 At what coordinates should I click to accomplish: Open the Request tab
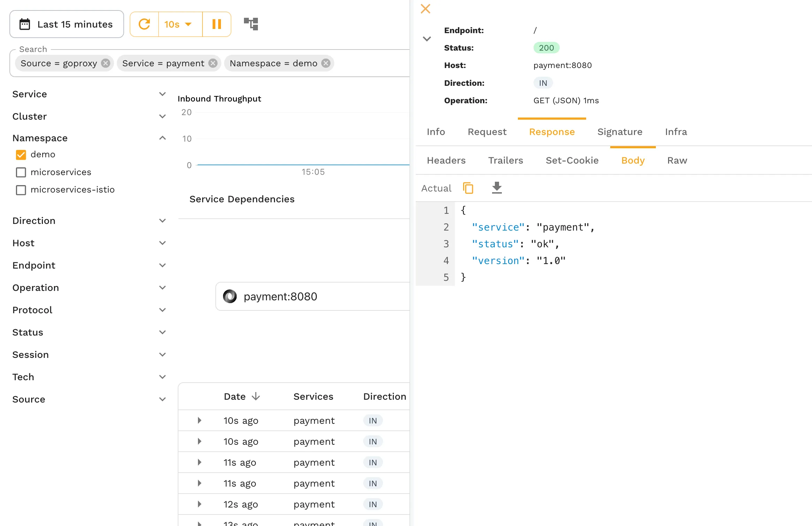pos(487,132)
